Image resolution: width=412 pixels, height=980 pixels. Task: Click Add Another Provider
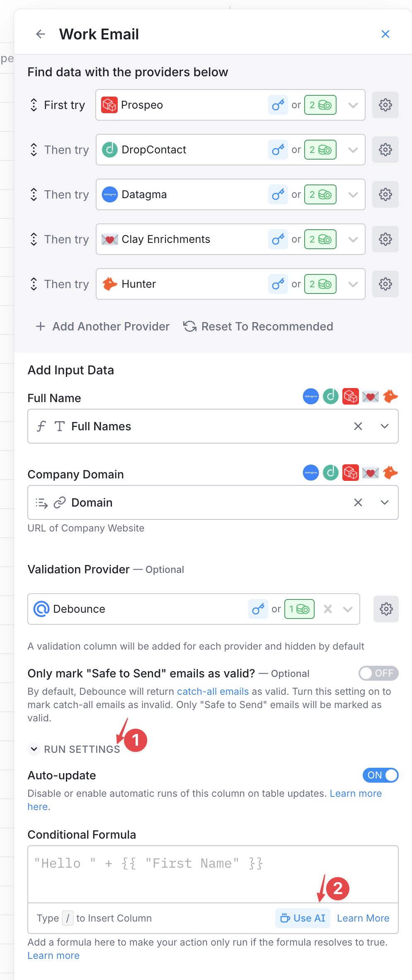coord(103,327)
